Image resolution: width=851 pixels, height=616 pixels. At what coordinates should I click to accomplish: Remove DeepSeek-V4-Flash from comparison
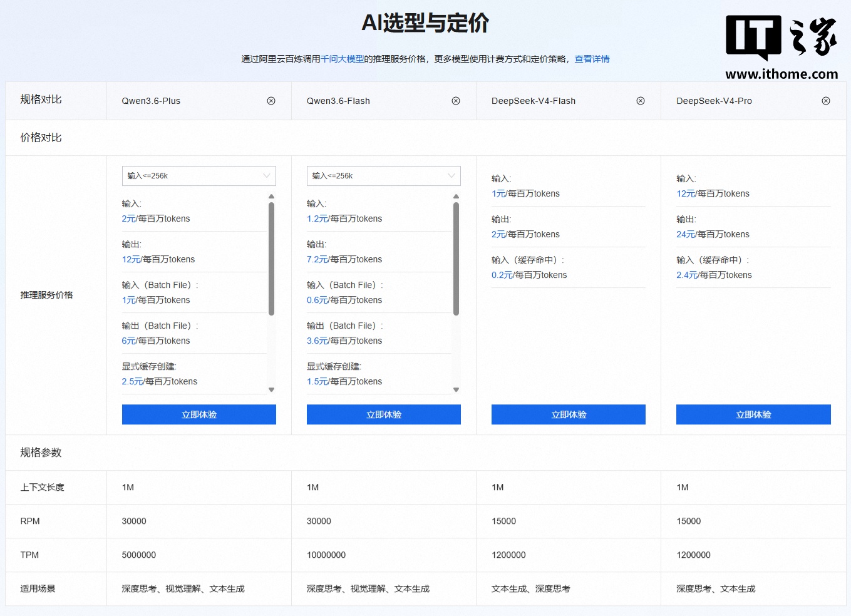coord(641,101)
